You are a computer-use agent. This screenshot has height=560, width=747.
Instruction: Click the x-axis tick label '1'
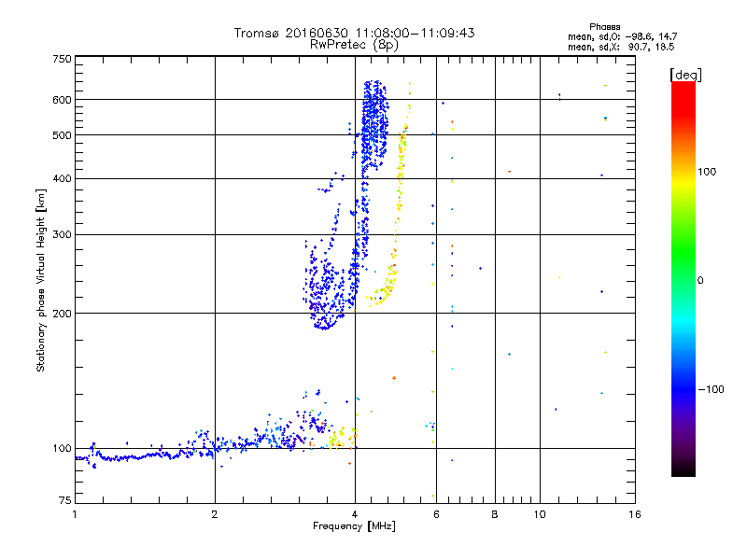75,514
